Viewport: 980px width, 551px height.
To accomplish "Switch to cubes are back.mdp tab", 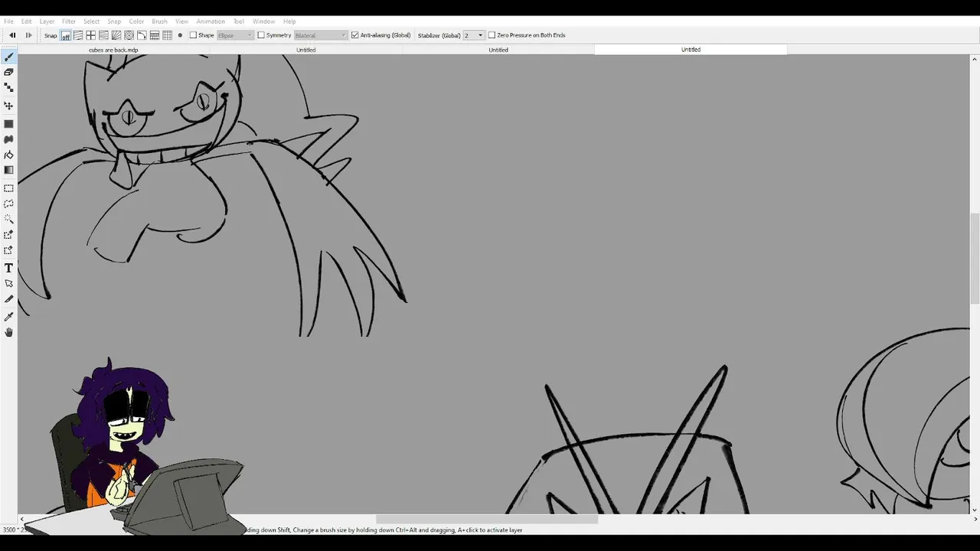I will [113, 50].
